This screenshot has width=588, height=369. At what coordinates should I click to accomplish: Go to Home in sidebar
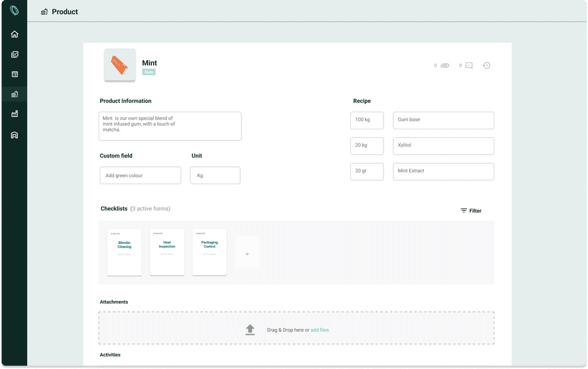[x=15, y=34]
